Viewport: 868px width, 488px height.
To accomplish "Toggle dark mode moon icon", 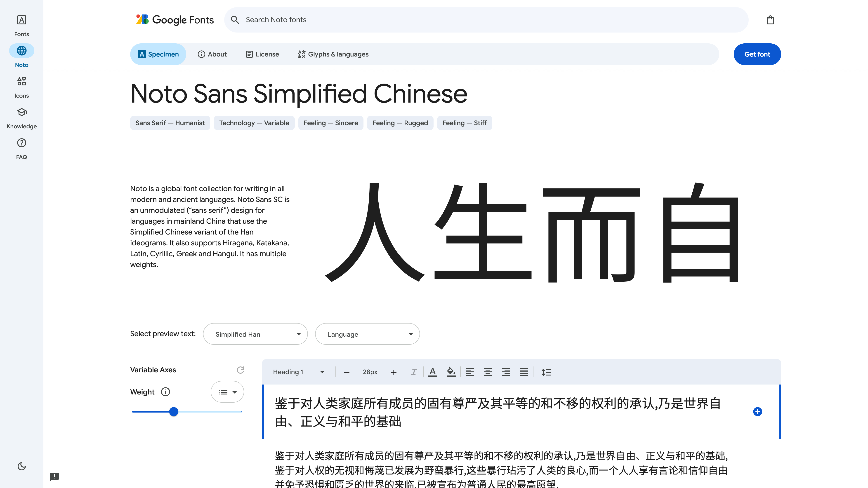I will pyautogui.click(x=21, y=466).
